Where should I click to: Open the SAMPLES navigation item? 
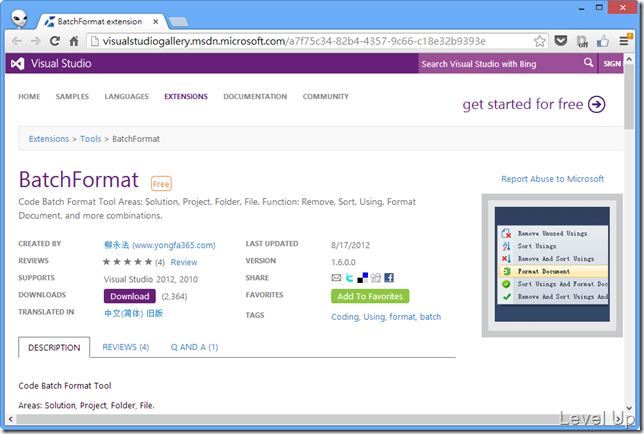(72, 96)
